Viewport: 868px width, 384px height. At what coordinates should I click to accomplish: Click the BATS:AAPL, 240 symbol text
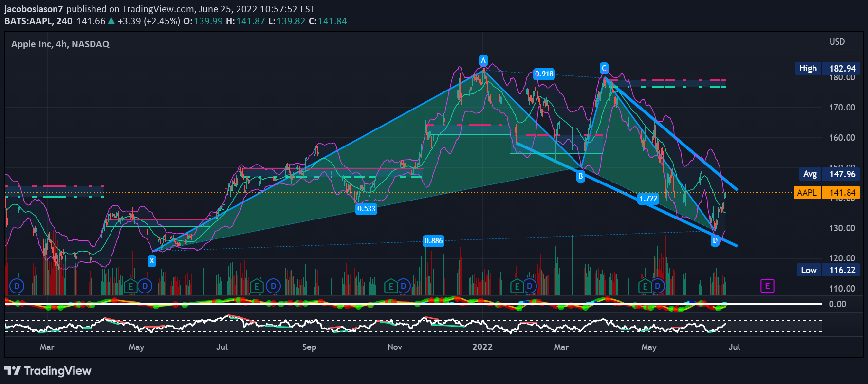(x=38, y=21)
